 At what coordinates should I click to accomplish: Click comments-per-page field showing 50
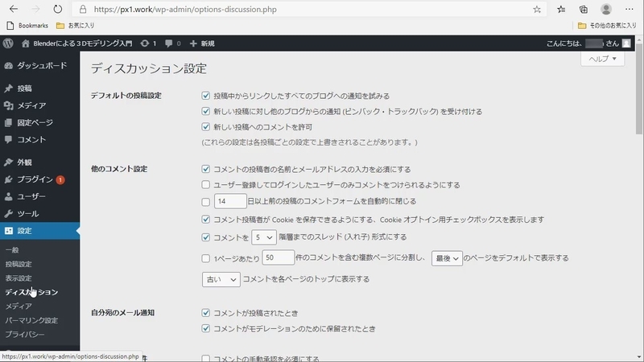coord(279,257)
